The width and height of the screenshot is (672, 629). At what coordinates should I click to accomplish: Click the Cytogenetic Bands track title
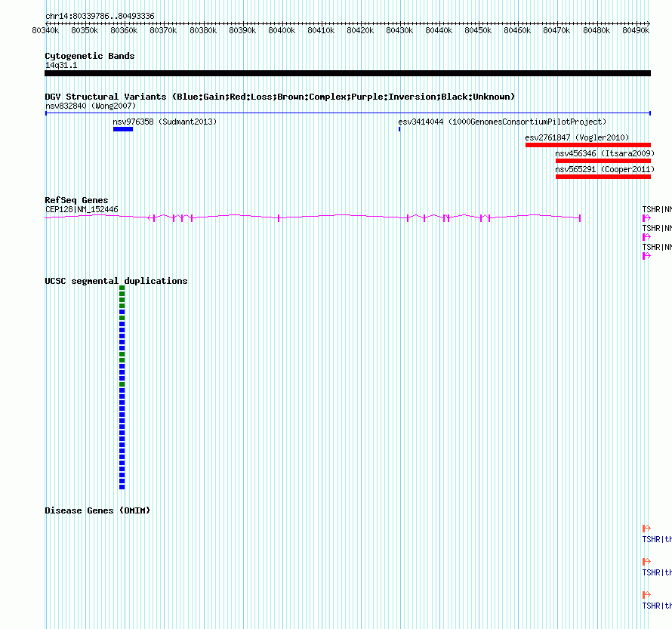[x=90, y=56]
